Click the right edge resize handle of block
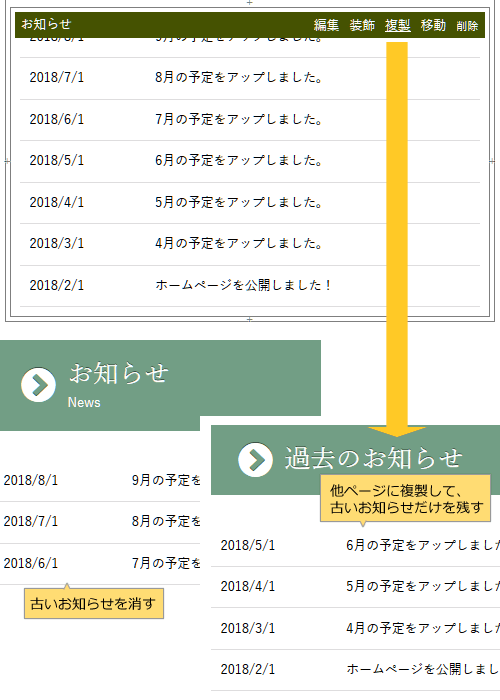The width and height of the screenshot is (500, 700). [x=492, y=161]
